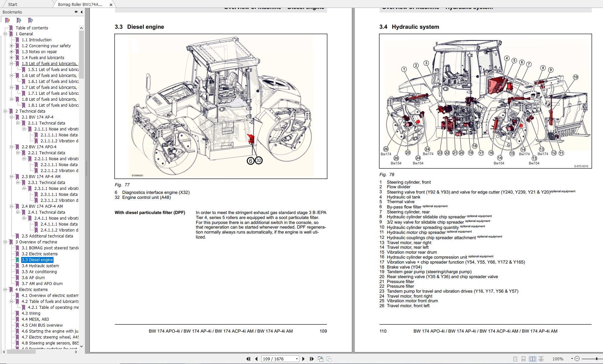Go to bookmark 3.5 Air conditioning

tap(39, 272)
